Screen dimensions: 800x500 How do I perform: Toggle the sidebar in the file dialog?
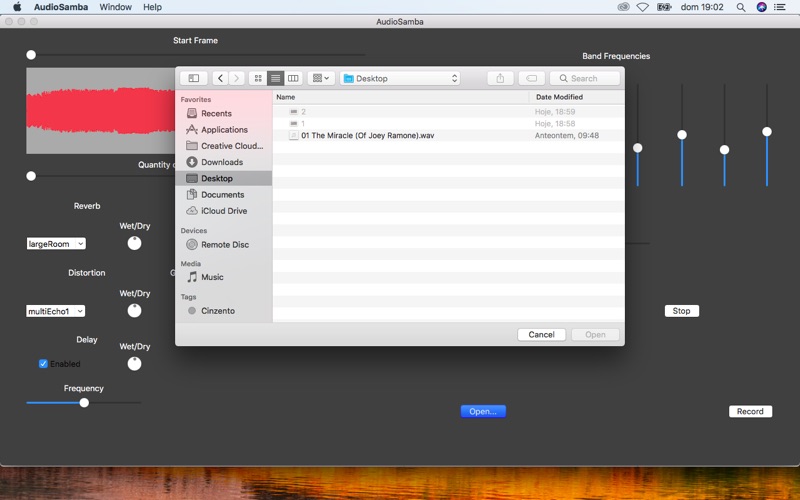(194, 78)
